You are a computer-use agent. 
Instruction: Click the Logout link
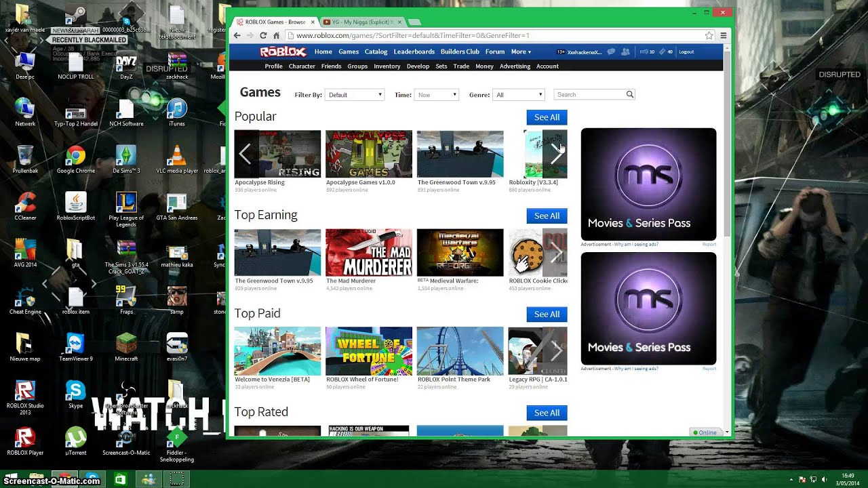686,52
